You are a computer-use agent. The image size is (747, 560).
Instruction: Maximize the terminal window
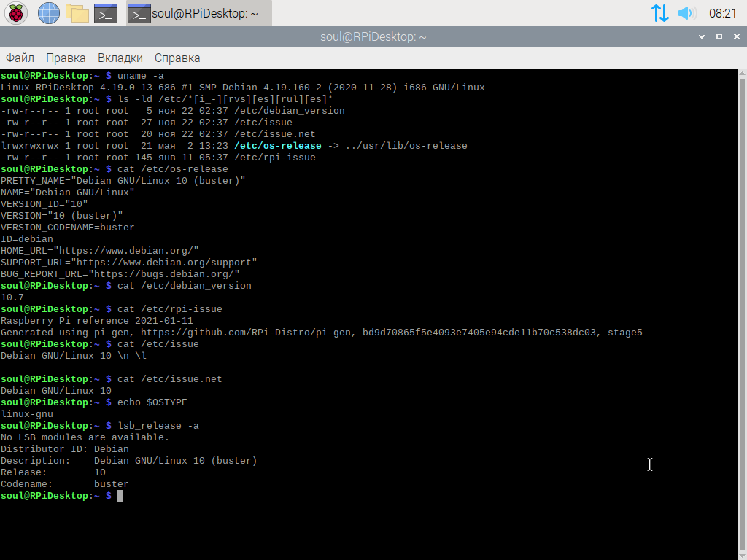pyautogui.click(x=719, y=36)
